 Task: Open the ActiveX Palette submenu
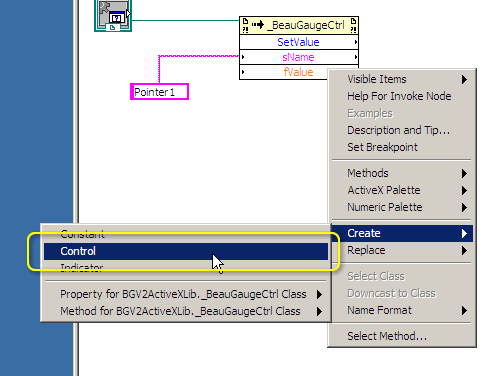point(402,190)
